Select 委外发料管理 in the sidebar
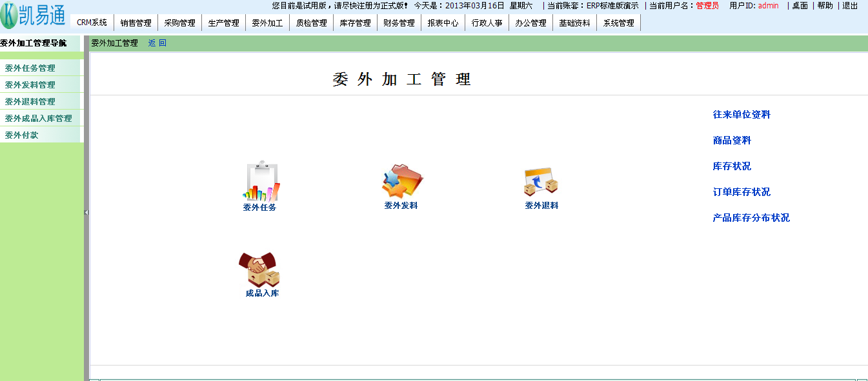The image size is (868, 381). (x=30, y=85)
